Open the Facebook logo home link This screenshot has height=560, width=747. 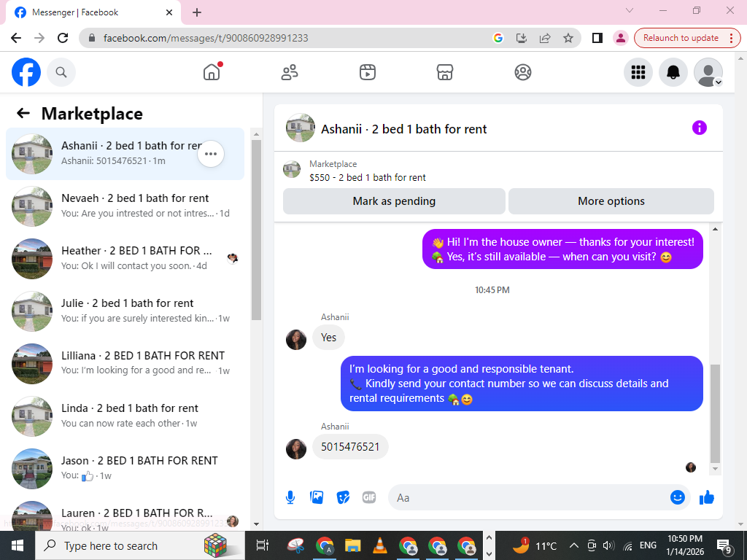pyautogui.click(x=26, y=72)
